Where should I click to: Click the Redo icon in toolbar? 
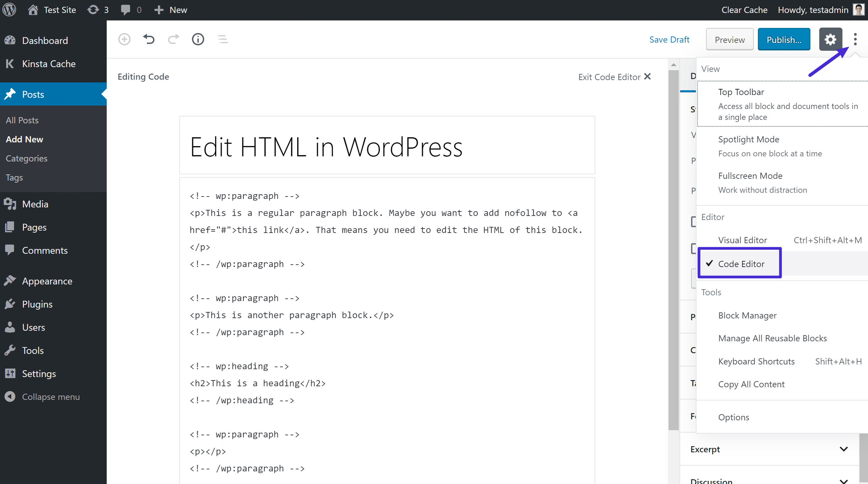173,39
